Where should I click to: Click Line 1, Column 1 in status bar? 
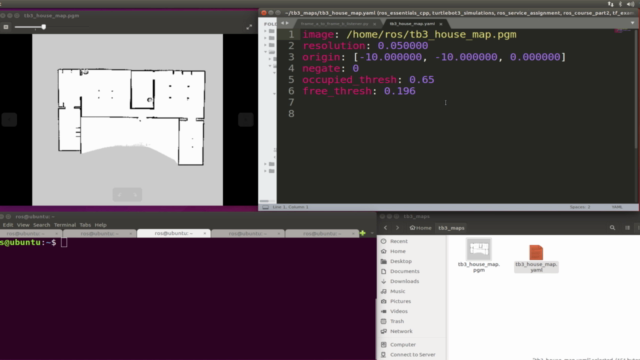290,207
